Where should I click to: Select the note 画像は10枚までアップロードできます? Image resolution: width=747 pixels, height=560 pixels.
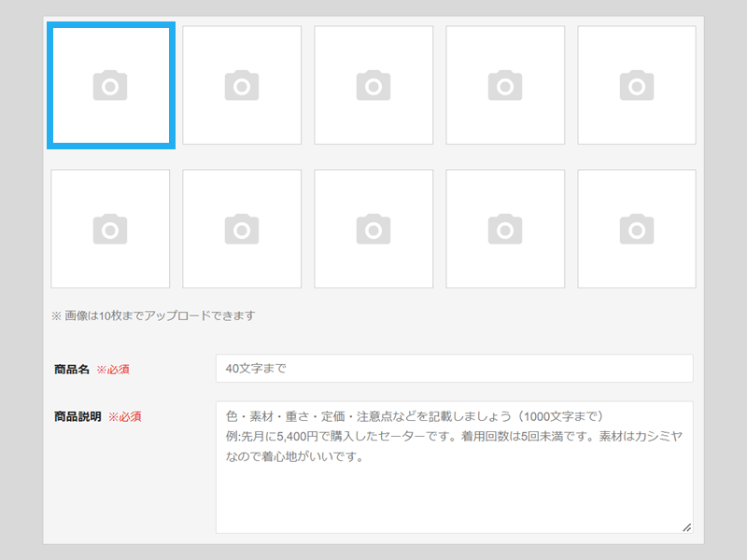[x=153, y=315]
